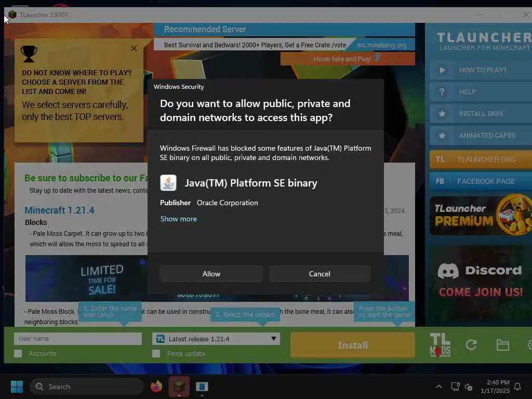Visit TLAUNCHER.ORG sidebar link
Screen dimensions: 532x399
coord(481,159)
